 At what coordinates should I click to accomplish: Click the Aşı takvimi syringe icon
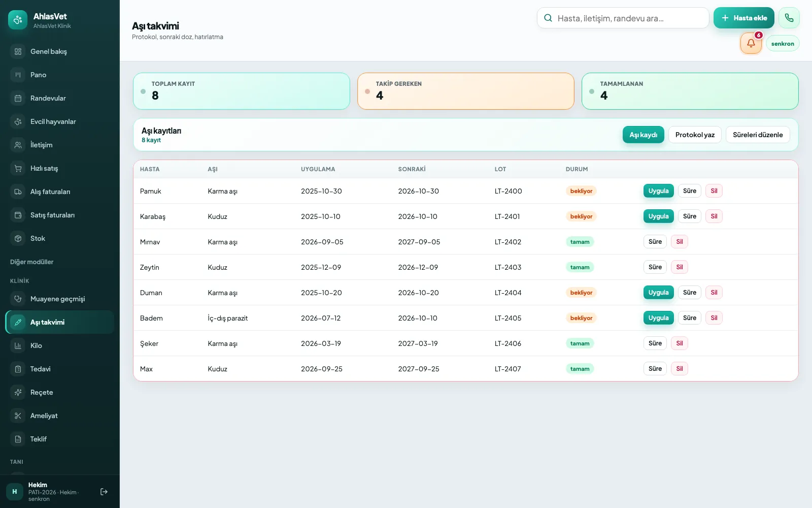tap(18, 322)
